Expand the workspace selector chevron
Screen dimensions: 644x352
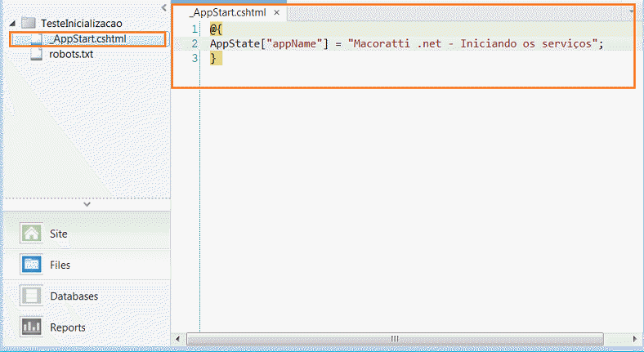87,204
